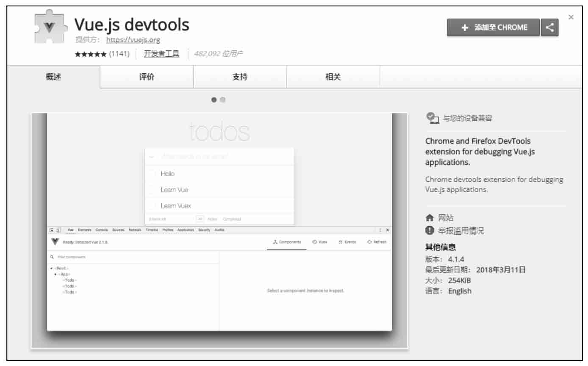Click the Learn Vue todo checkbox

pos(152,190)
